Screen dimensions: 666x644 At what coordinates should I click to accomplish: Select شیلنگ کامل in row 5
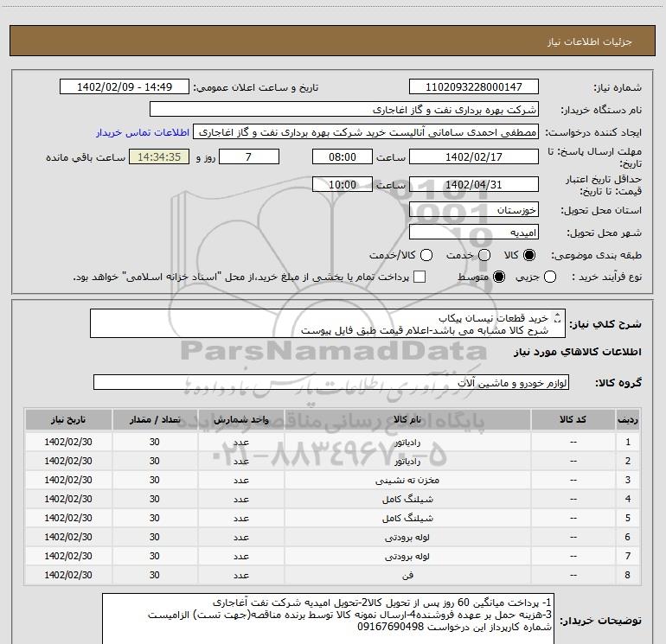[407, 519]
